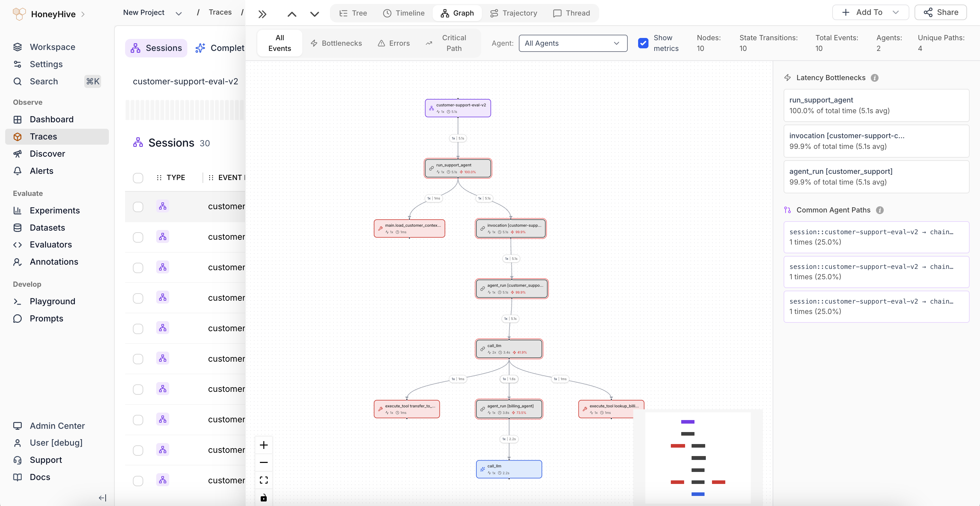Check the first customer session row
Viewport: 980px width, 506px height.
click(x=138, y=207)
